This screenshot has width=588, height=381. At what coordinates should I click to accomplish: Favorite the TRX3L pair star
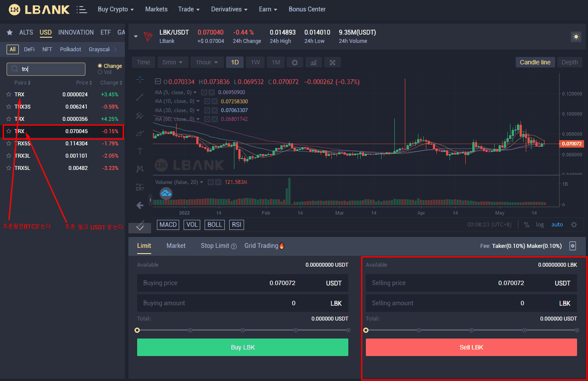click(8, 155)
